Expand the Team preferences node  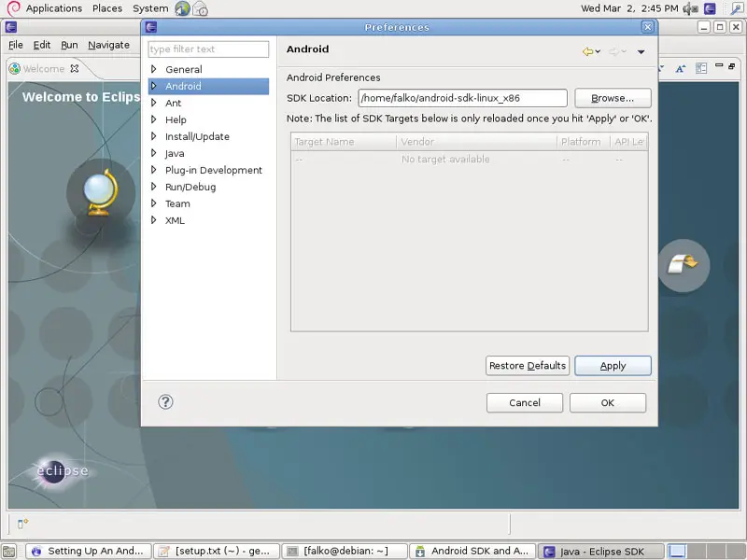tap(153, 203)
